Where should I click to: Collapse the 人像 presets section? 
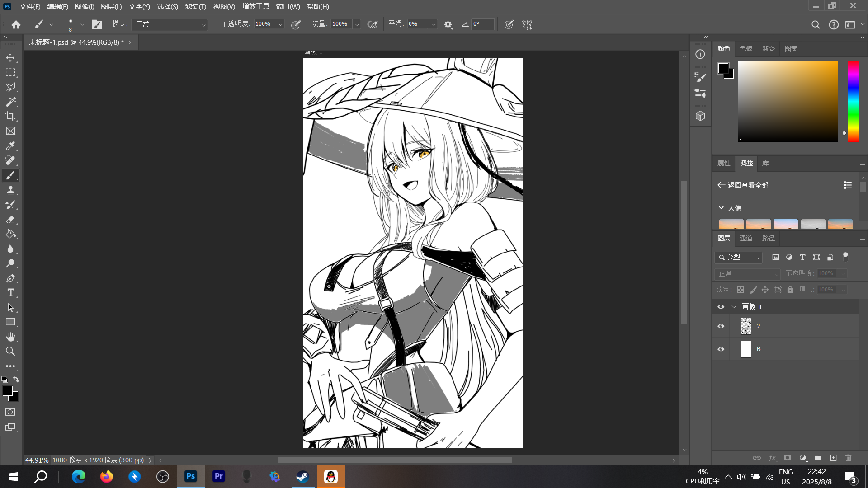[721, 208]
